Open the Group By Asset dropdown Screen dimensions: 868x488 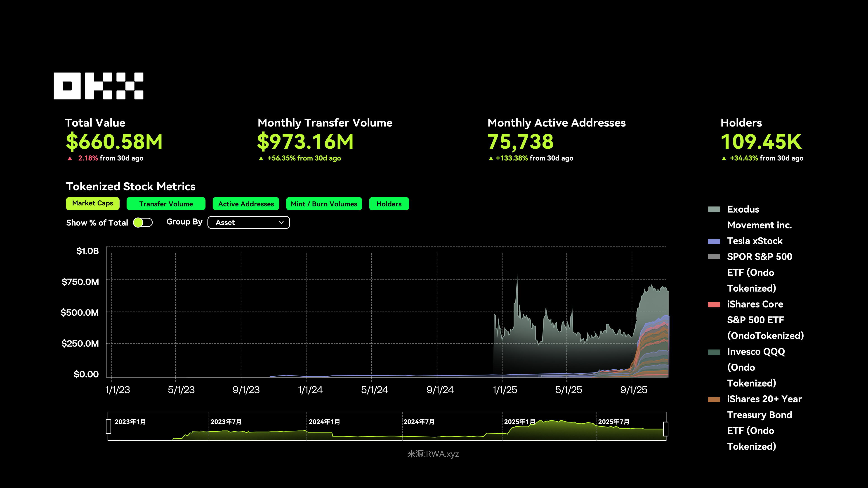[x=248, y=223]
